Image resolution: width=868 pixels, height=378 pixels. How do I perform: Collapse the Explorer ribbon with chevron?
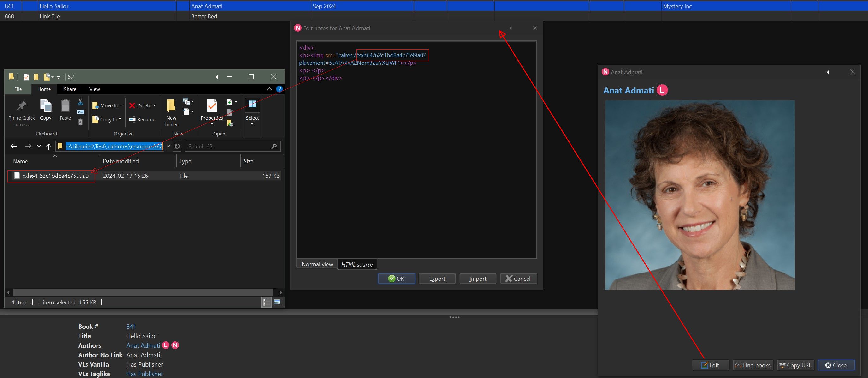coord(269,89)
